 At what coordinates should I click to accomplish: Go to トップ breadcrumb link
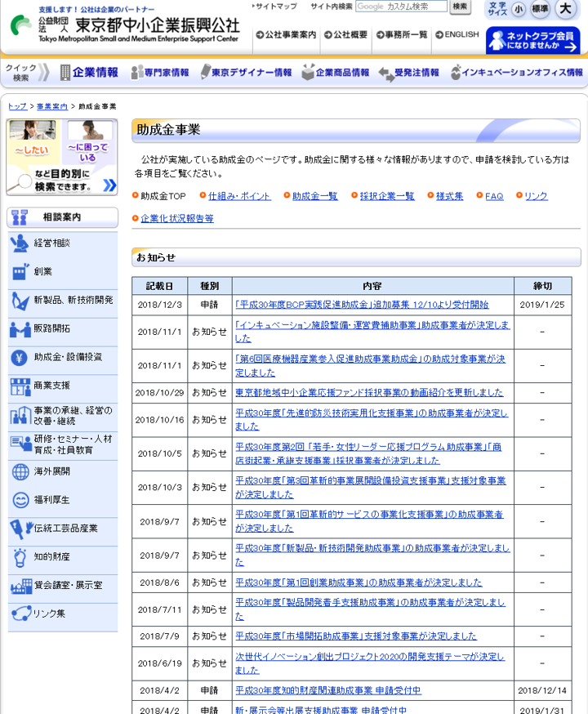tap(17, 106)
